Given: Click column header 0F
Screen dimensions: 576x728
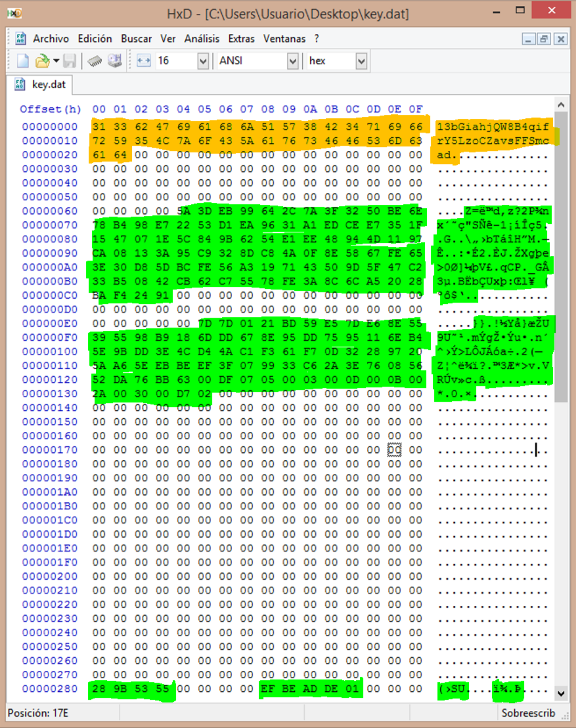Looking at the screenshot, I should [x=416, y=109].
